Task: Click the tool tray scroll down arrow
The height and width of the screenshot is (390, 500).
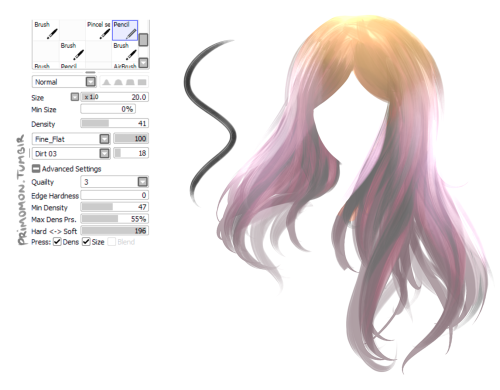Action: tap(143, 62)
